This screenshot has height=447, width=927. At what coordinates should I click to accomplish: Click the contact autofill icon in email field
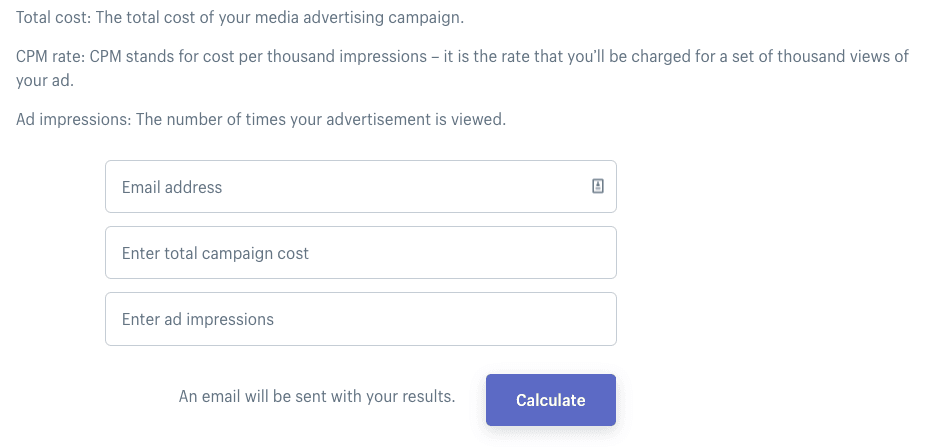(598, 186)
